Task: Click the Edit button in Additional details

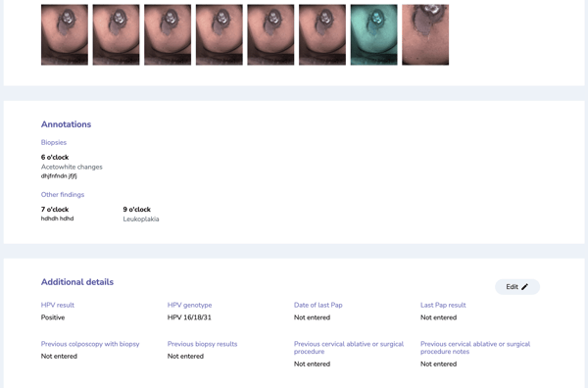Action: (x=517, y=287)
